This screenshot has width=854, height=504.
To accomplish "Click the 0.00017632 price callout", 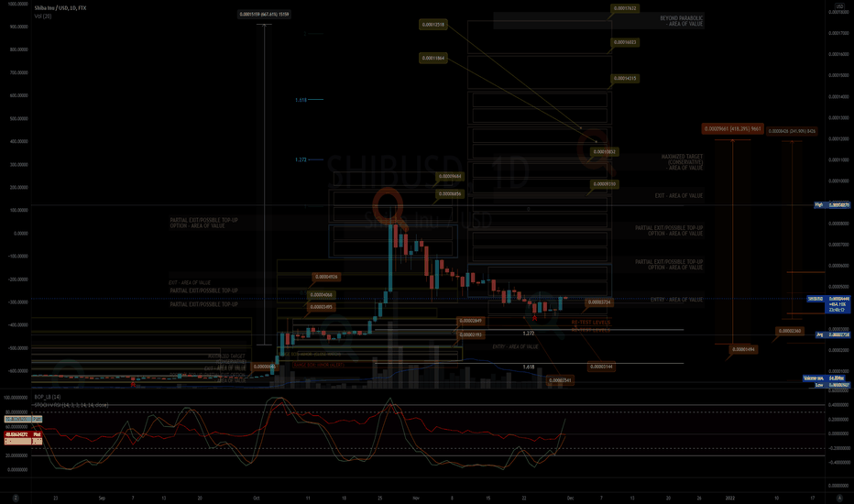I will pyautogui.click(x=625, y=8).
